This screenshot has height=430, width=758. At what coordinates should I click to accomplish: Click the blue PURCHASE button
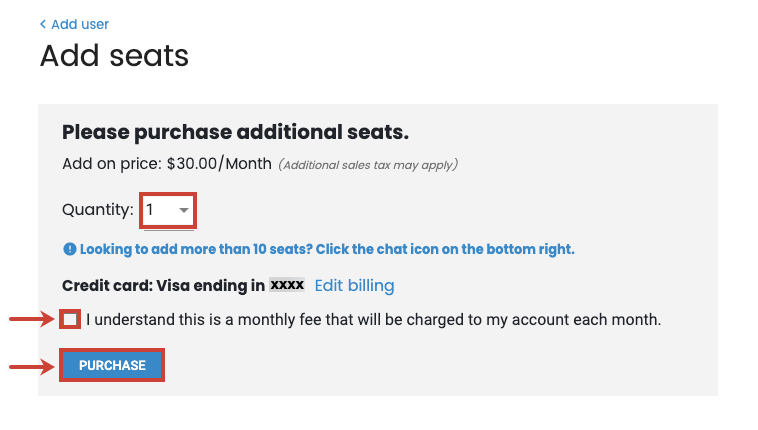(112, 365)
